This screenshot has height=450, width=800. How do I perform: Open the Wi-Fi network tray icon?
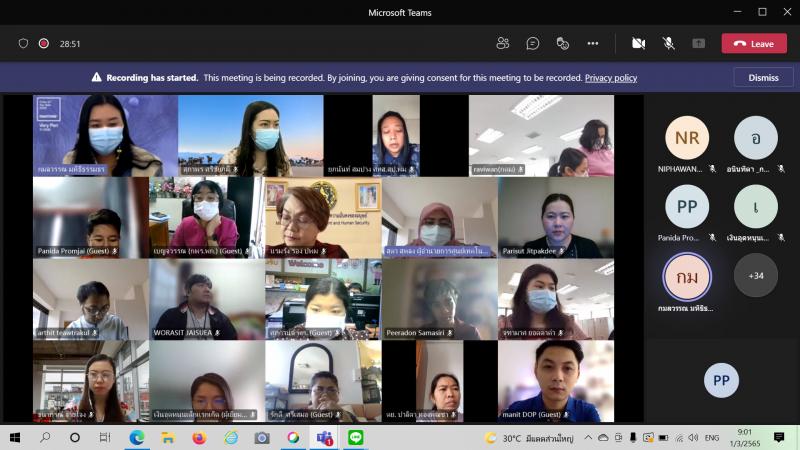click(x=679, y=438)
